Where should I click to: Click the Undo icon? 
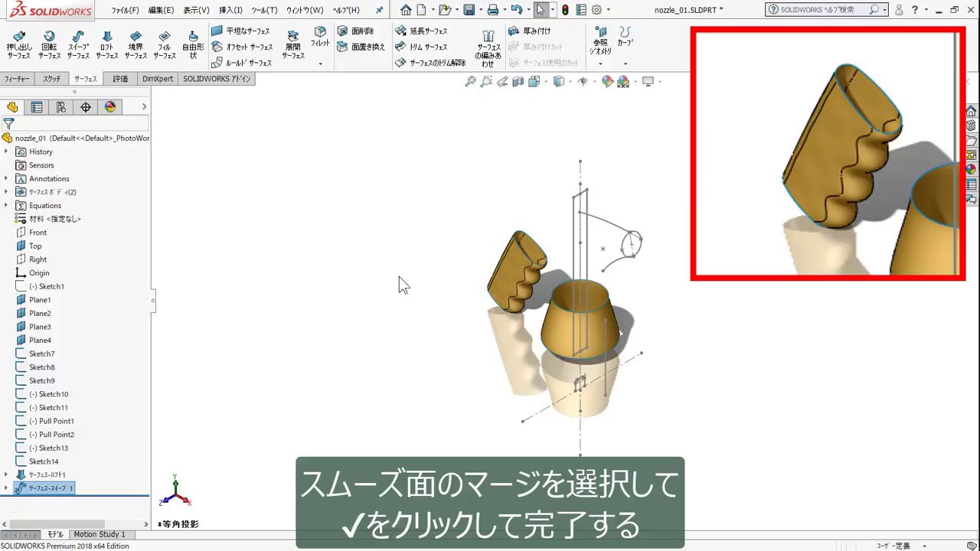pos(516,10)
